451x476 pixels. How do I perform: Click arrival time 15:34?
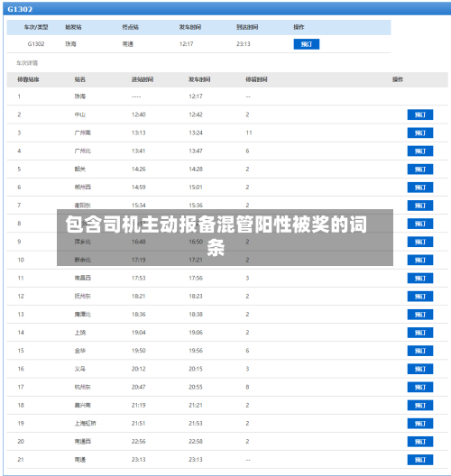tap(139, 206)
